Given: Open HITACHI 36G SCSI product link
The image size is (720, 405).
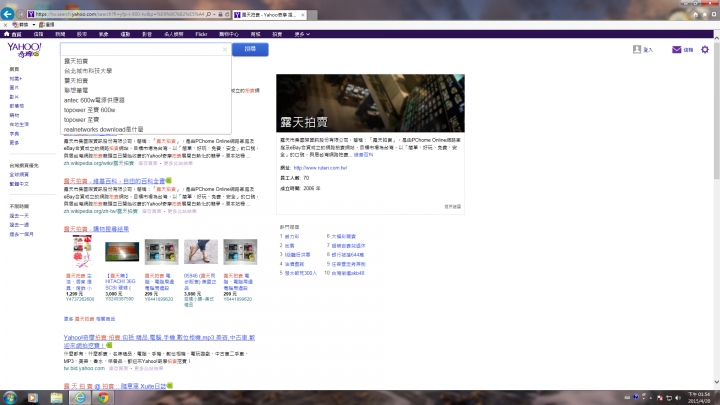Looking at the screenshot, I should click(119, 281).
